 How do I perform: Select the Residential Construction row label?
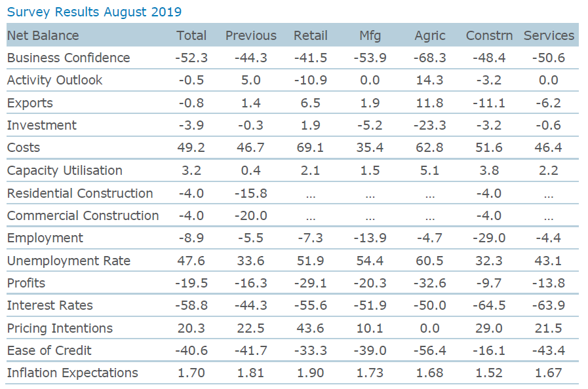click(x=80, y=193)
